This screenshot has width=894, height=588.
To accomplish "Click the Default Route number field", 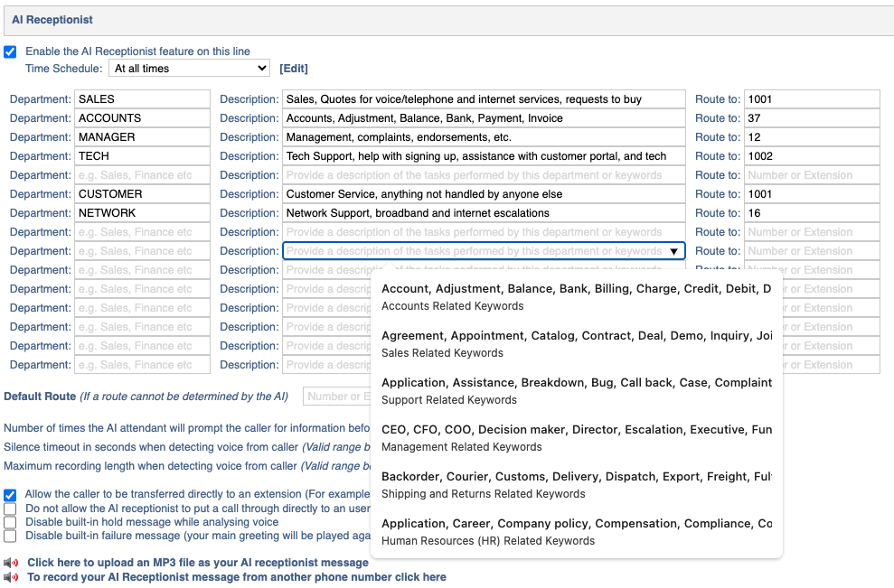I will [x=337, y=397].
